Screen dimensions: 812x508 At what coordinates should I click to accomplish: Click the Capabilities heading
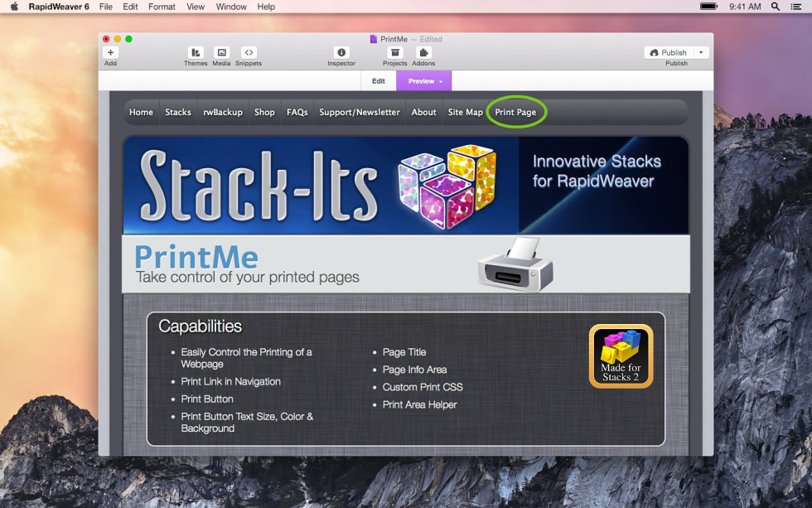(x=200, y=326)
